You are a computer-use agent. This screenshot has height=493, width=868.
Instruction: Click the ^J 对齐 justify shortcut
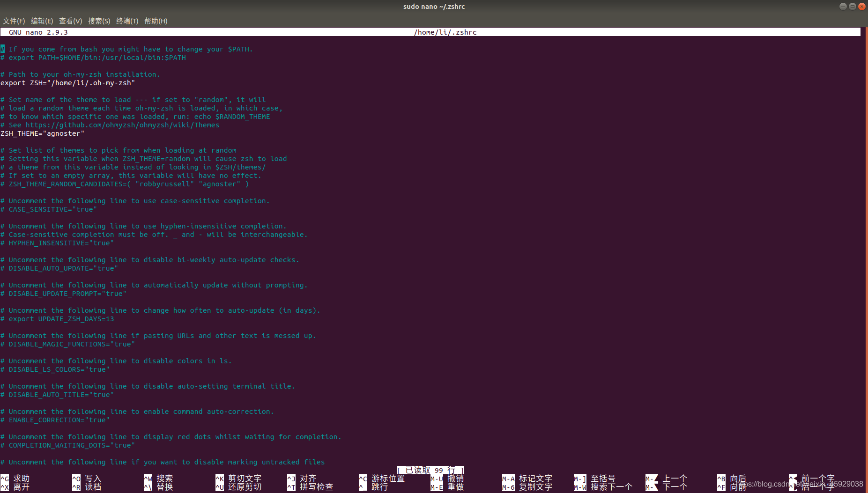pos(302,478)
